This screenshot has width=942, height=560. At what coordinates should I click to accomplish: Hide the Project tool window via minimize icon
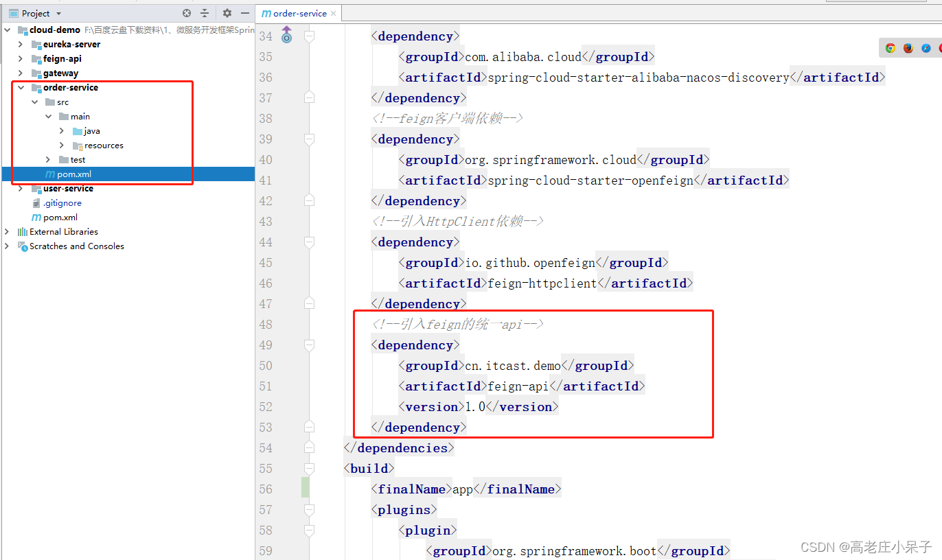245,12
